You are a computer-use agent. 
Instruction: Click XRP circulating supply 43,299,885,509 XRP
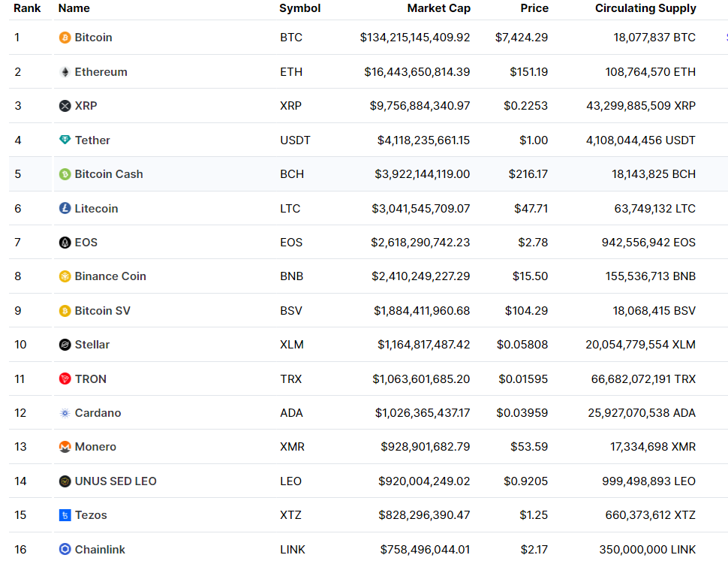click(x=641, y=106)
